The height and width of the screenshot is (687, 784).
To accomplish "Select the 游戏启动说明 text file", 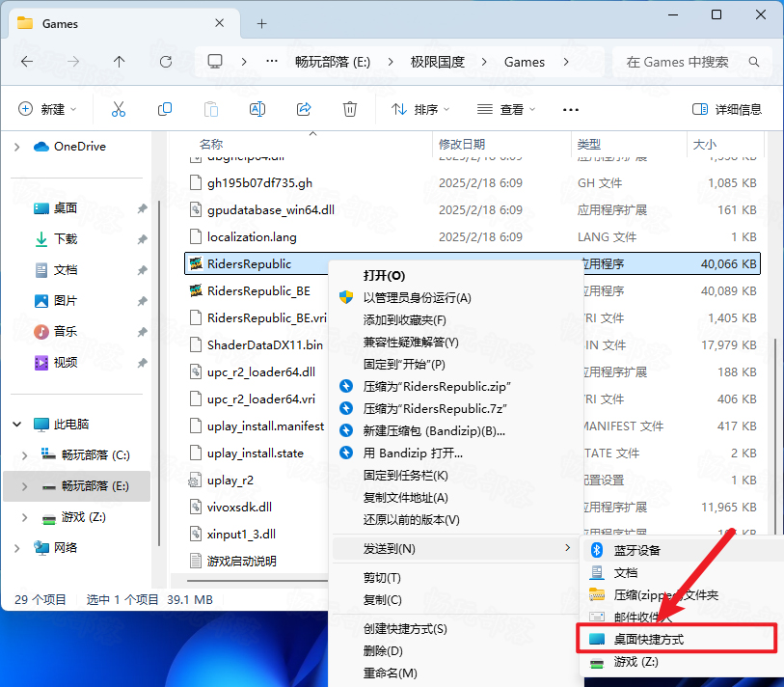I will 241,561.
